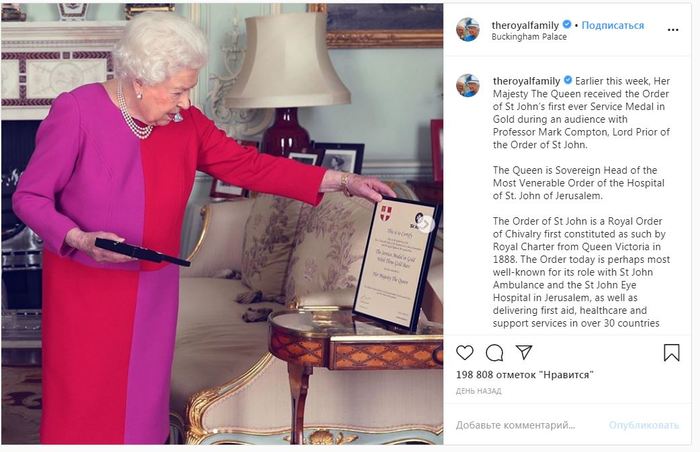View the 198 808 likes list
The width and height of the screenshot is (700, 452).
[x=525, y=375]
